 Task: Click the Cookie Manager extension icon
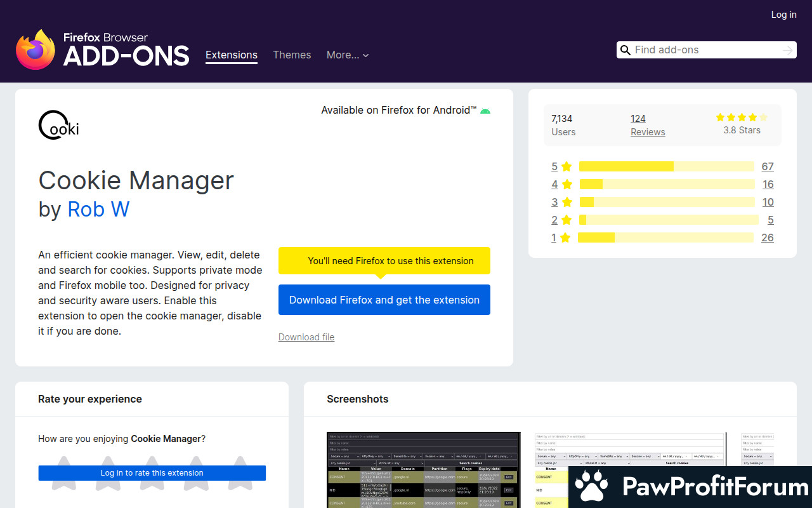coord(59,124)
